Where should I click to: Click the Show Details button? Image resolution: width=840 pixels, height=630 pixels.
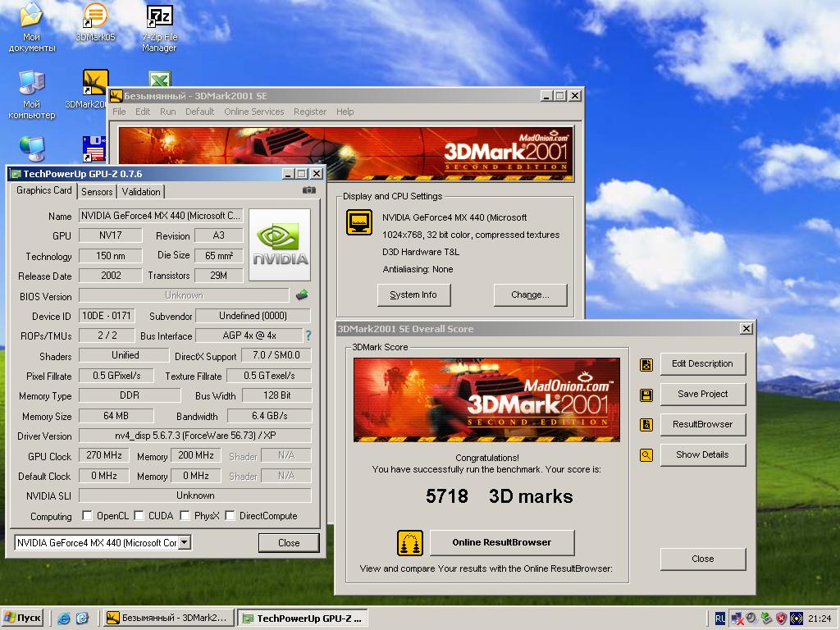(702, 454)
